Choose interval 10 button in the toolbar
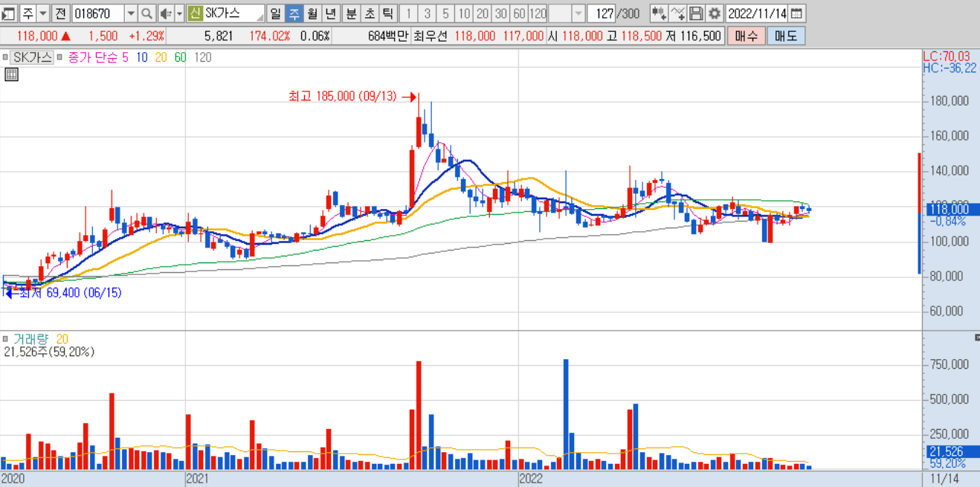The image size is (980, 487). coord(464,13)
